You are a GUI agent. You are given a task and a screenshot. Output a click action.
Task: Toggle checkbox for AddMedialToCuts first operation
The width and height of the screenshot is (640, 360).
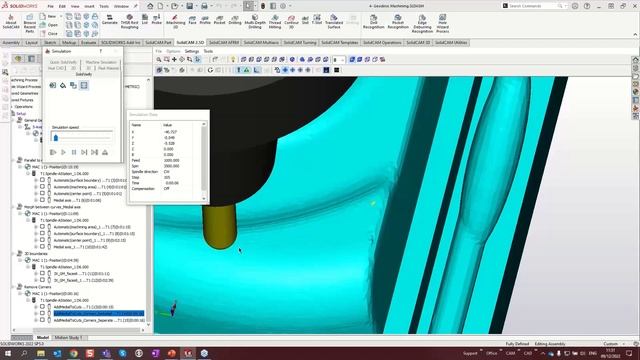tap(42, 307)
